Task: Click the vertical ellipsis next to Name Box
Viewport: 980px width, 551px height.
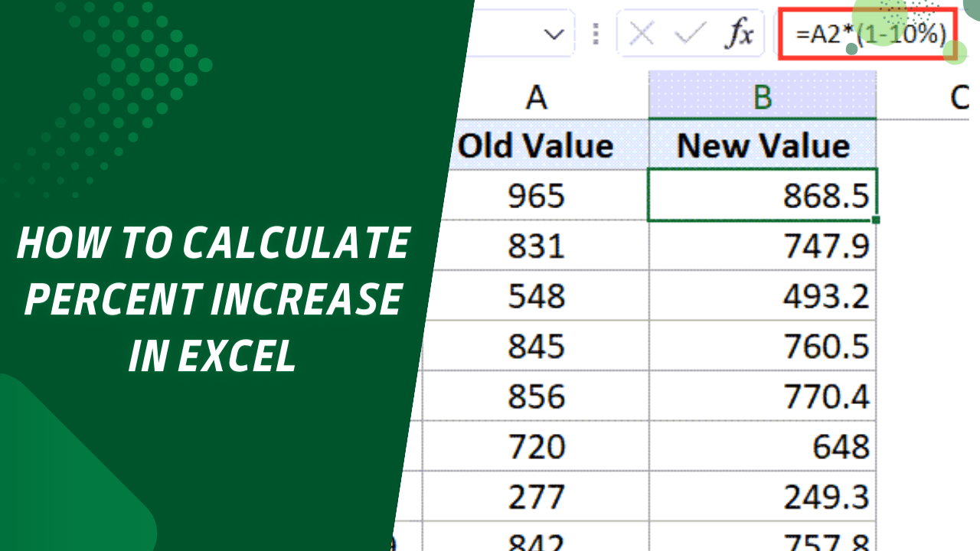Action: coord(596,34)
